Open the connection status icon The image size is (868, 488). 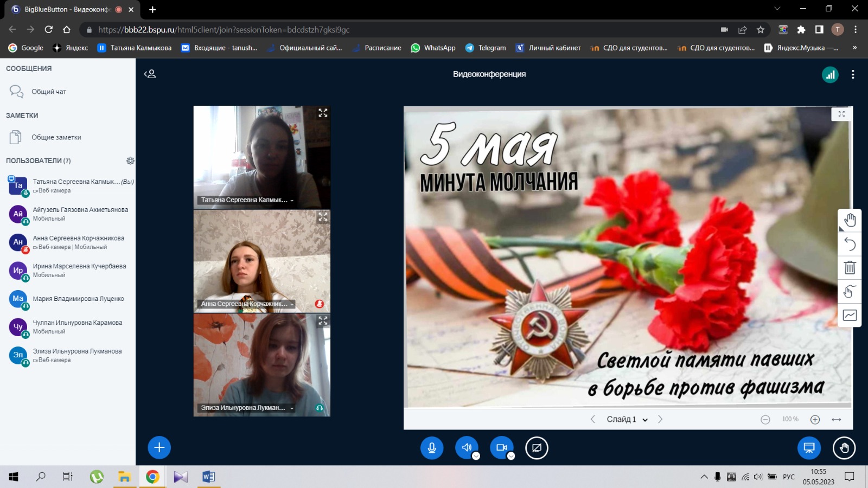[830, 75]
